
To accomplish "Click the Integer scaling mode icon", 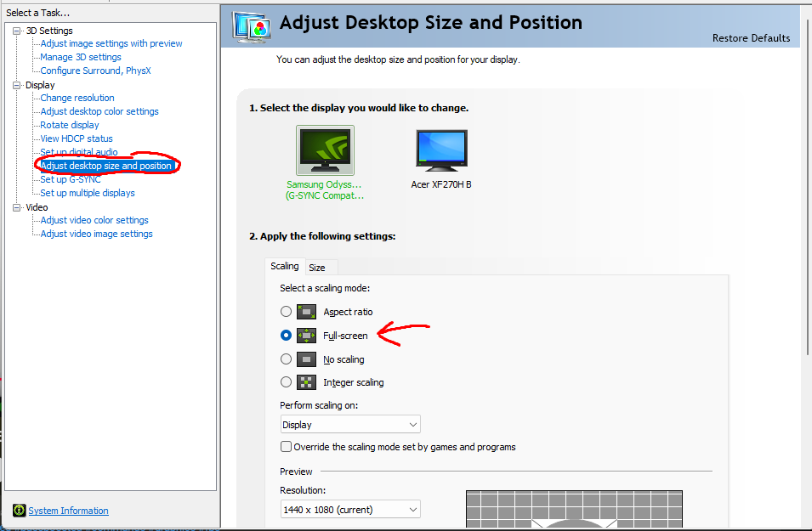I will click(x=306, y=382).
